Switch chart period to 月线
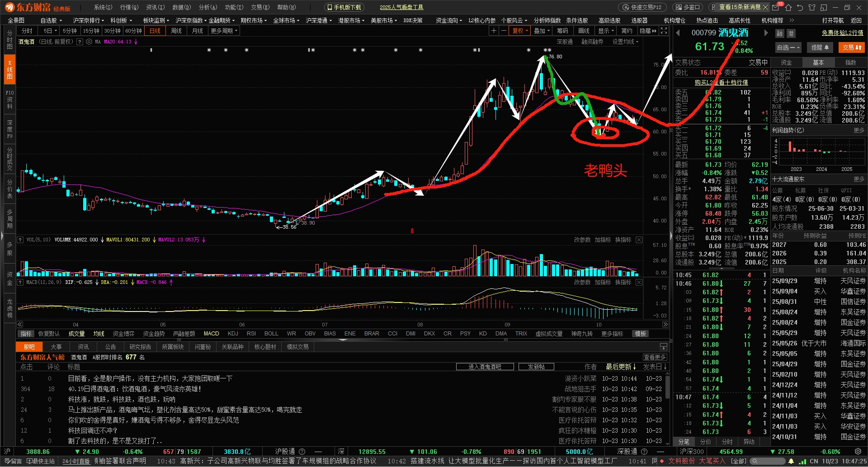 click(x=198, y=31)
